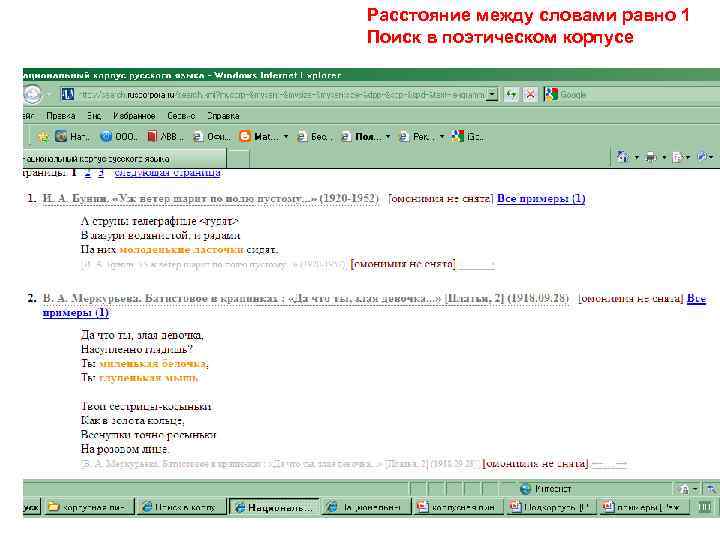Open the 'Бес..' favorites bar bookmark

(314, 136)
